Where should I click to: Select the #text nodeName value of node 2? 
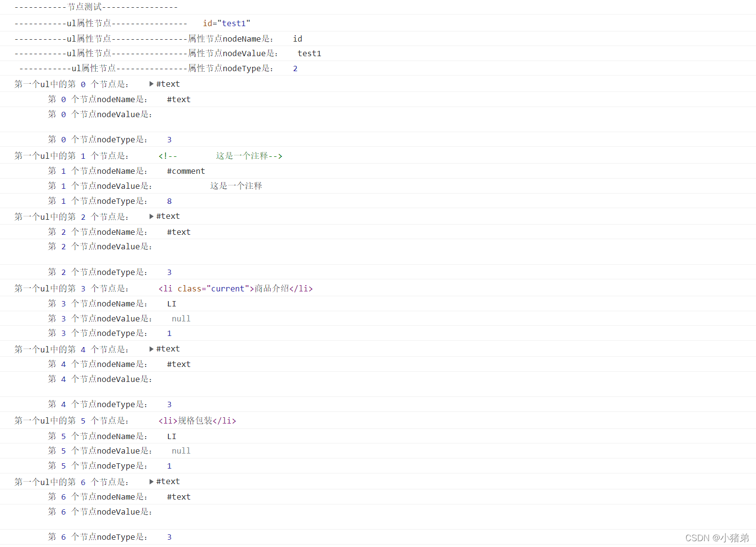(x=179, y=232)
